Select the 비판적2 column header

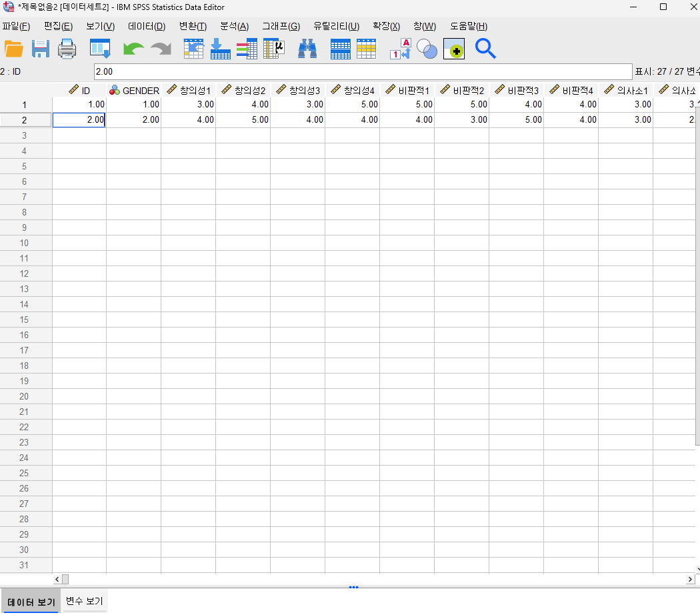click(462, 91)
